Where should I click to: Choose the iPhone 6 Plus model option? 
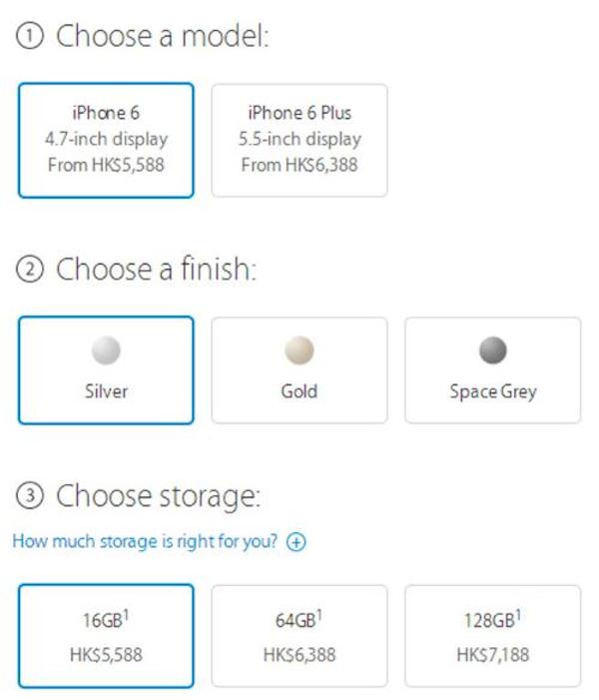(x=299, y=140)
